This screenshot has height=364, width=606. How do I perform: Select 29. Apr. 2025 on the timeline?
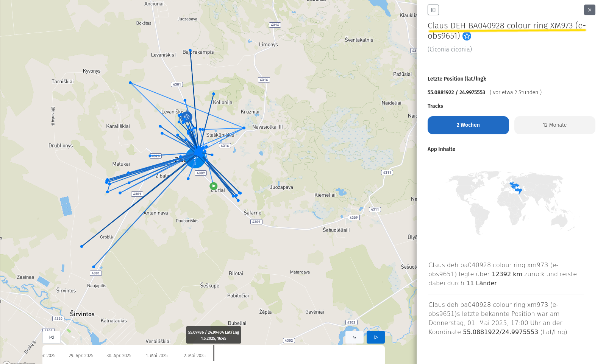pyautogui.click(x=81, y=356)
